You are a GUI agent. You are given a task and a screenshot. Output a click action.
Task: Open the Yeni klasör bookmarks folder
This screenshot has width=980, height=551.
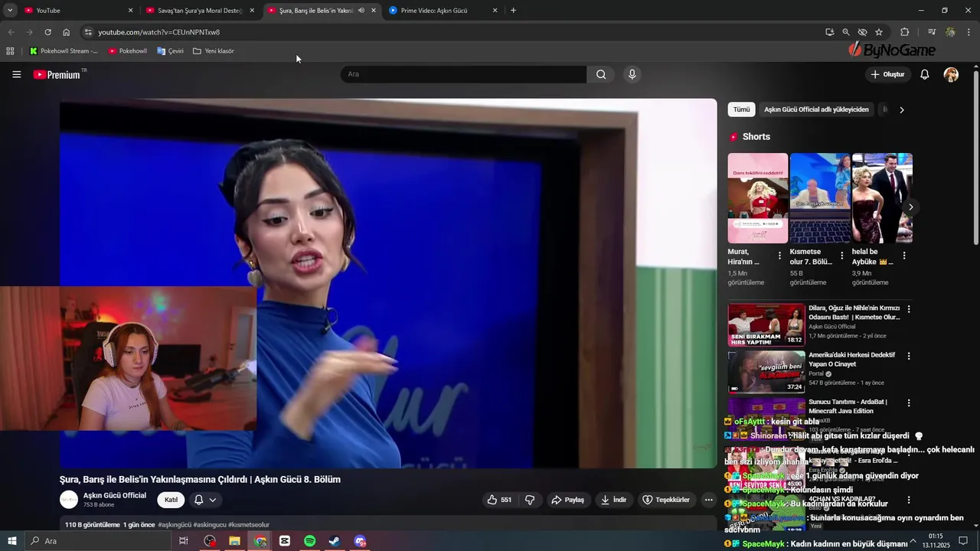[x=214, y=51]
